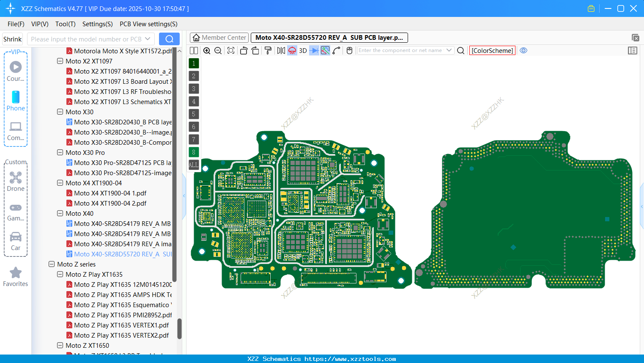Select the Zoom Out tool
The image size is (644, 363).
pyautogui.click(x=218, y=50)
